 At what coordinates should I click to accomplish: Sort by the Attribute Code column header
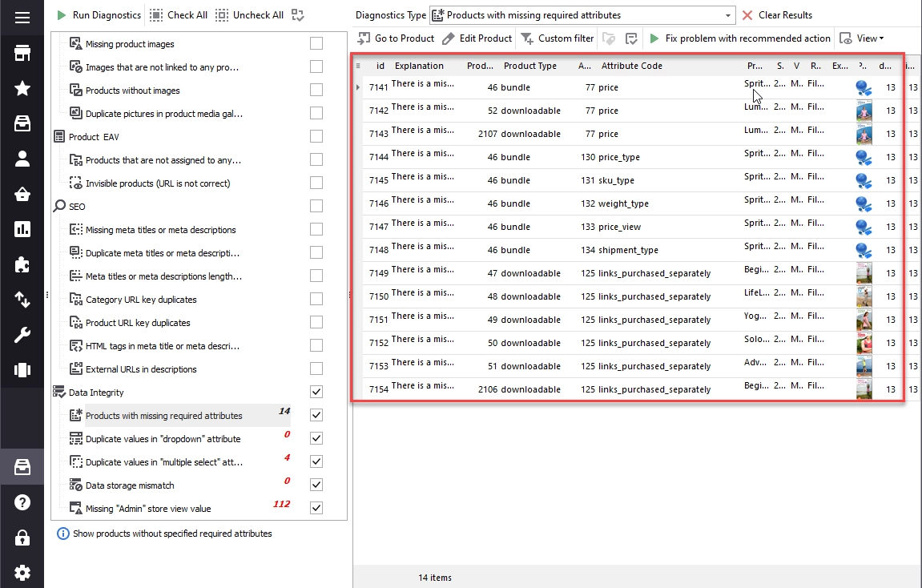click(x=631, y=66)
